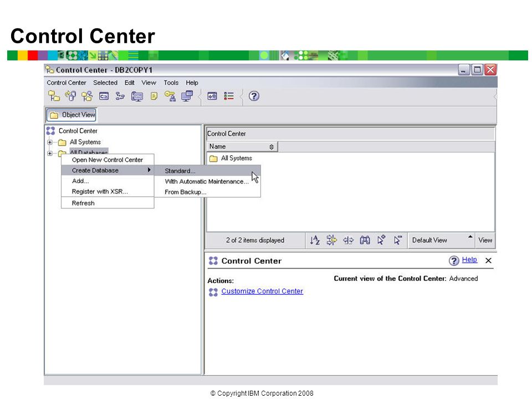This screenshot has width=532, height=399.
Task: Choose Refresh from context menu
Action: coord(108,203)
